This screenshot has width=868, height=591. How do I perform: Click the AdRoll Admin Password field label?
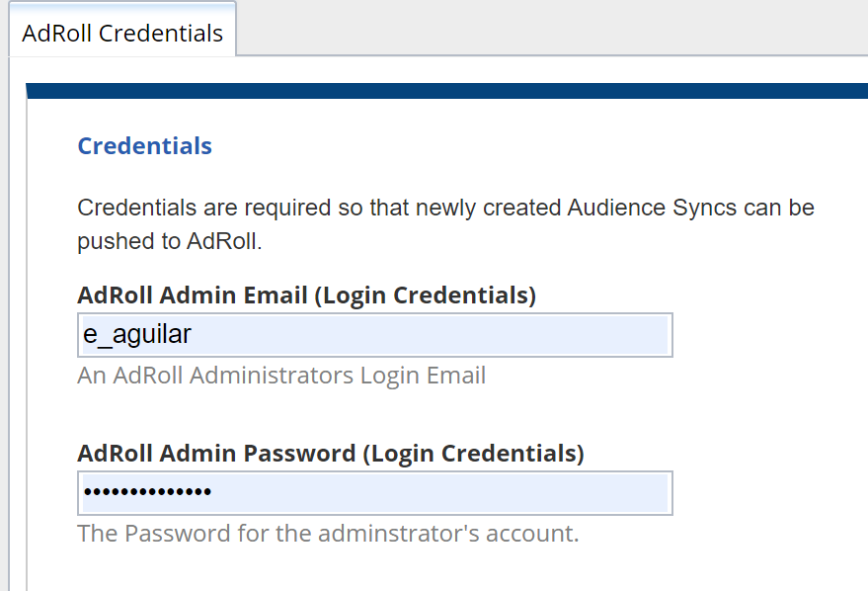click(x=330, y=454)
